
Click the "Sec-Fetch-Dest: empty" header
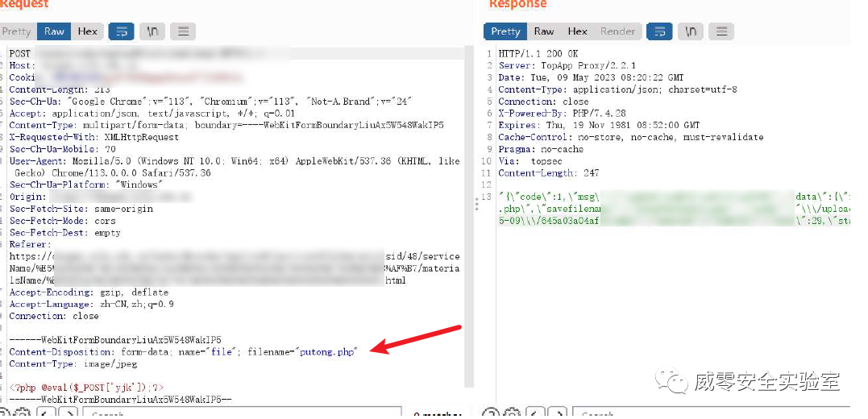point(64,233)
